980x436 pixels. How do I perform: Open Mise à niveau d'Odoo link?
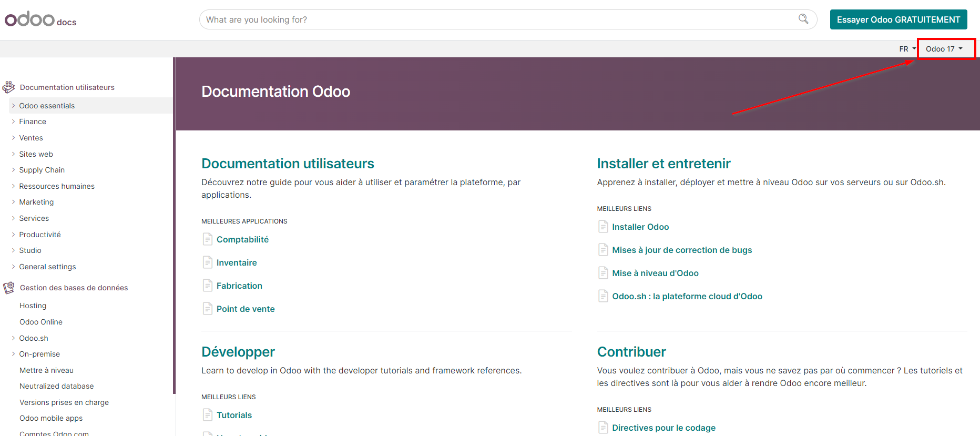(655, 273)
